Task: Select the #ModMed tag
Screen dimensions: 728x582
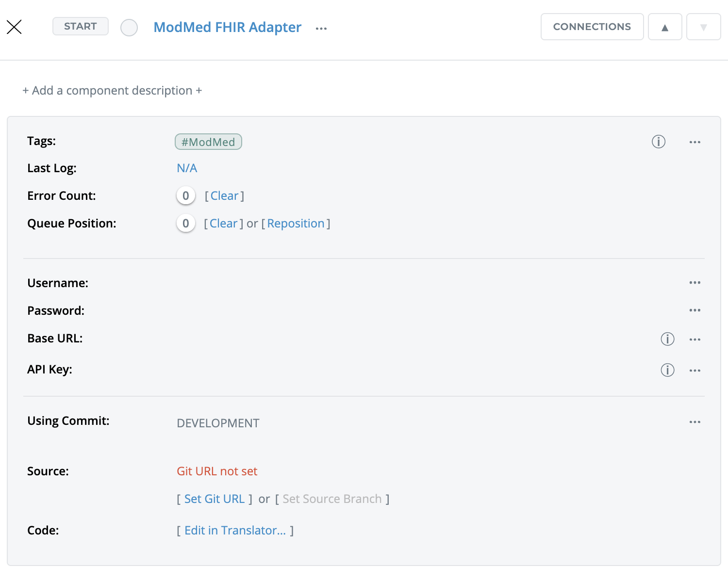Action: coord(208,142)
